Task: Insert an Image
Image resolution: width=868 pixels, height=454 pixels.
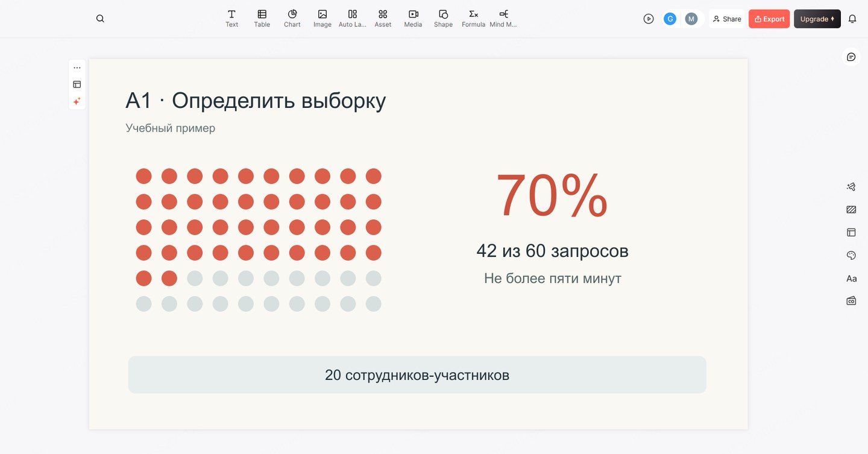Action: tap(322, 19)
